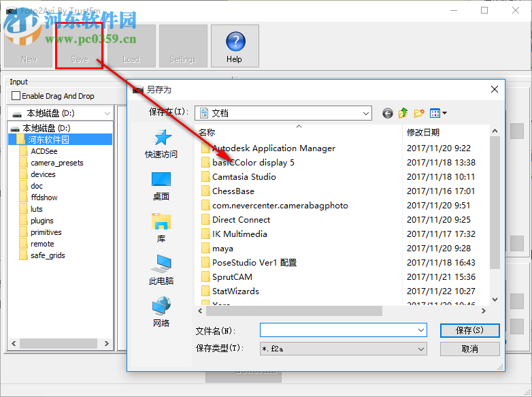Select primitives folder in tree
The height and width of the screenshot is (397, 532).
46,232
